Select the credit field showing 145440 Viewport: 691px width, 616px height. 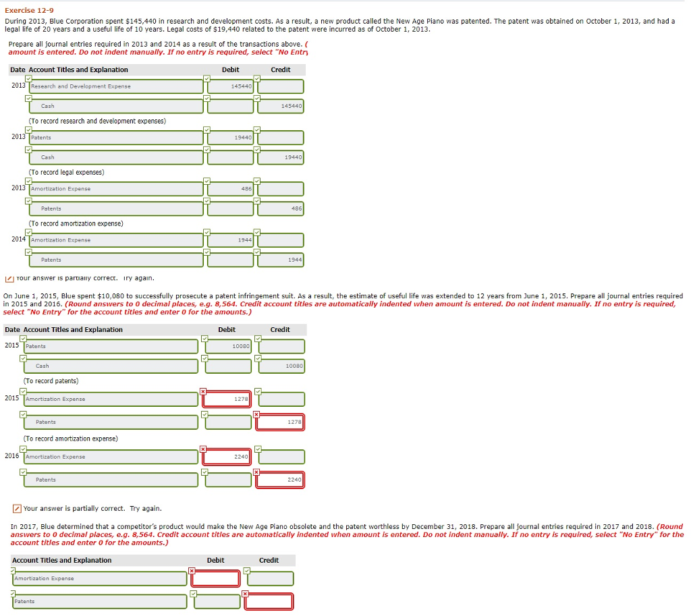(x=281, y=106)
